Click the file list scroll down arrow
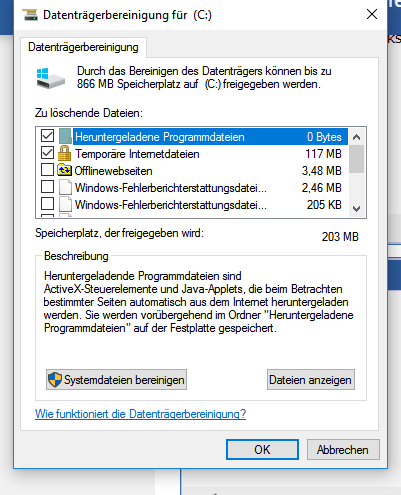 [356, 209]
